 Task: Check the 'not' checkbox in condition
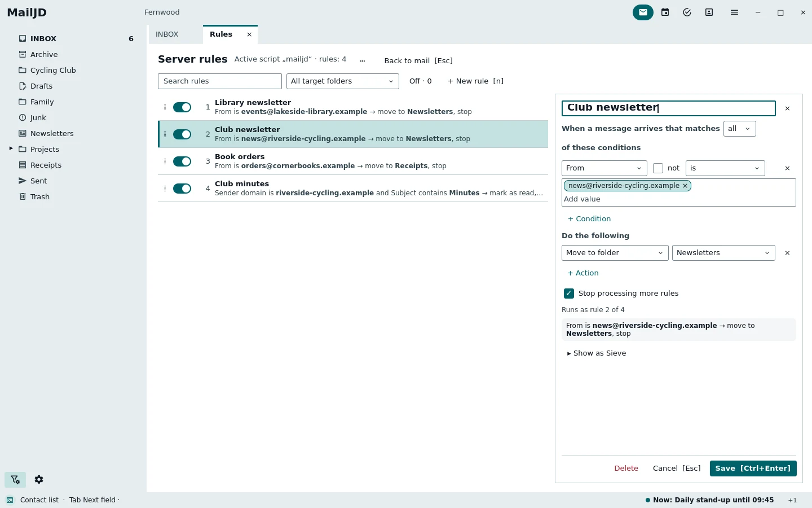point(658,168)
